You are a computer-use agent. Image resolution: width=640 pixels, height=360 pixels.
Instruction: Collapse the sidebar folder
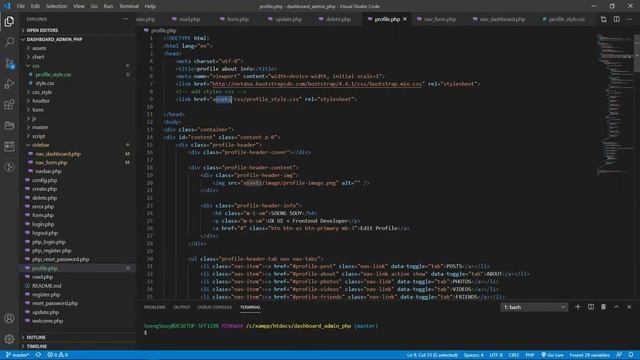[x=40, y=145]
